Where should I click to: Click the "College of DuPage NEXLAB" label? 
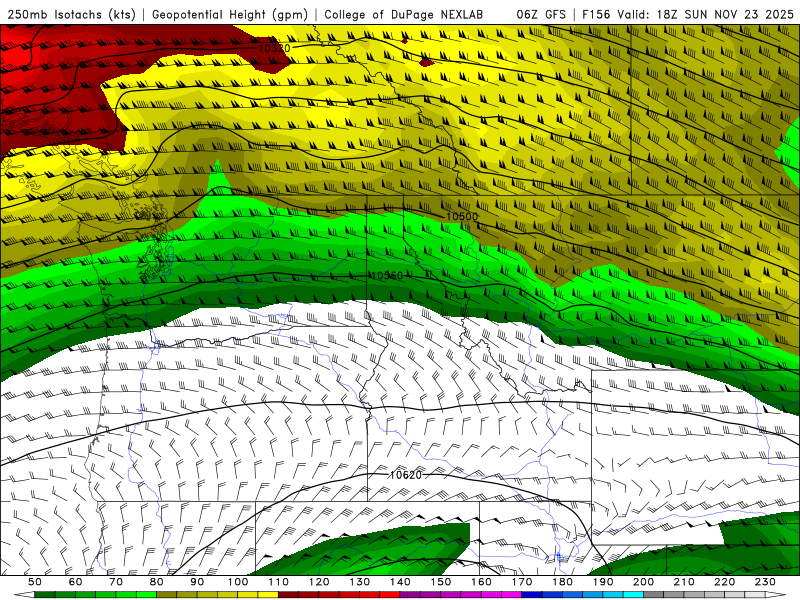[404, 15]
